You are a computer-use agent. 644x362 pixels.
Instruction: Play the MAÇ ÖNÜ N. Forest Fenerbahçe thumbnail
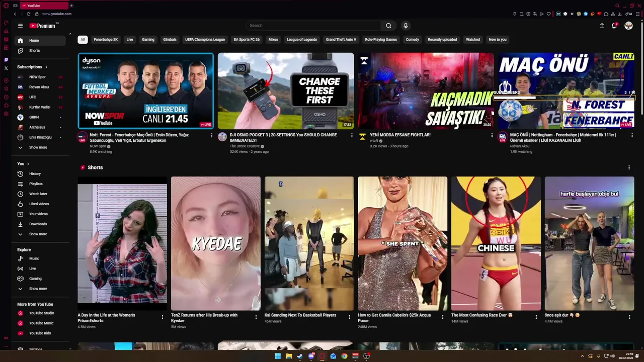pos(566,91)
